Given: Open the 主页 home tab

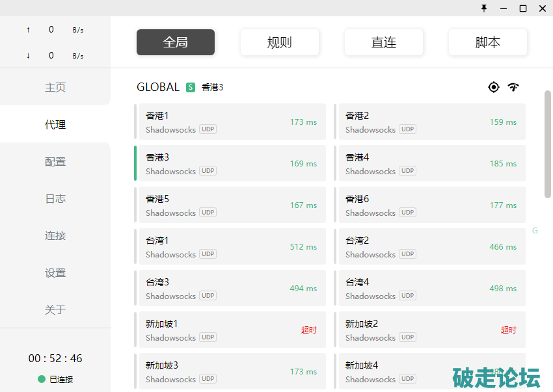Looking at the screenshot, I should pos(55,87).
